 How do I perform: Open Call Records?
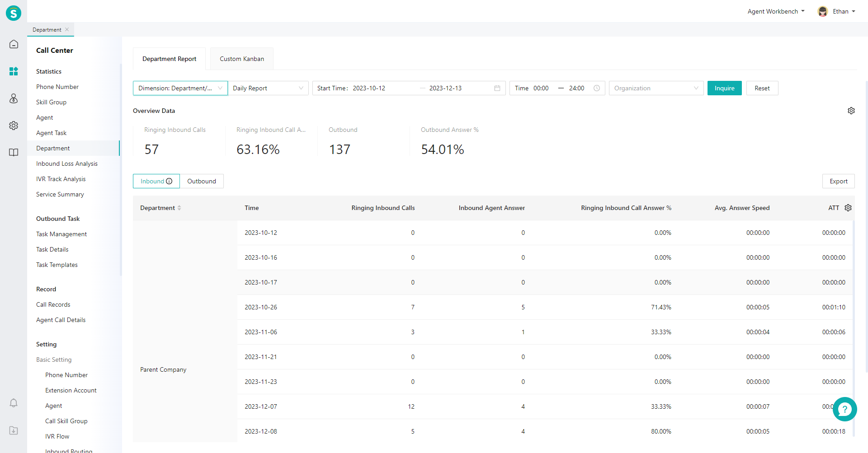53,304
